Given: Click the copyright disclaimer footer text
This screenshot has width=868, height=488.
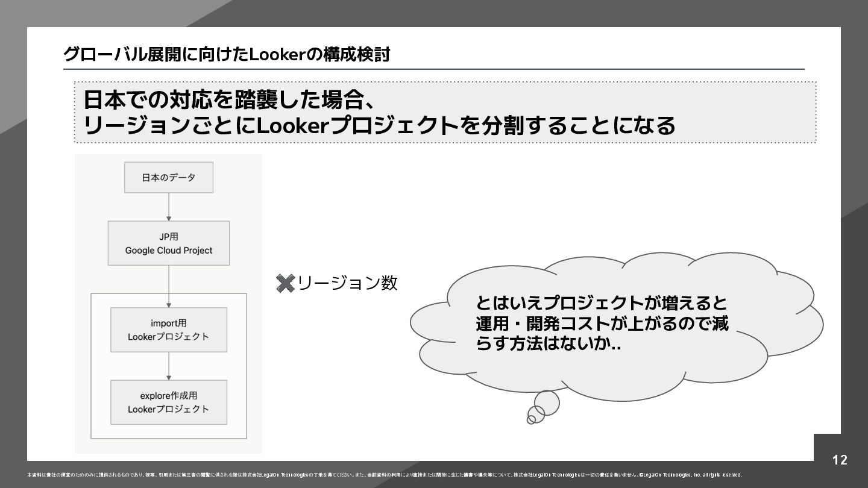Looking at the screenshot, I should coord(385,475).
